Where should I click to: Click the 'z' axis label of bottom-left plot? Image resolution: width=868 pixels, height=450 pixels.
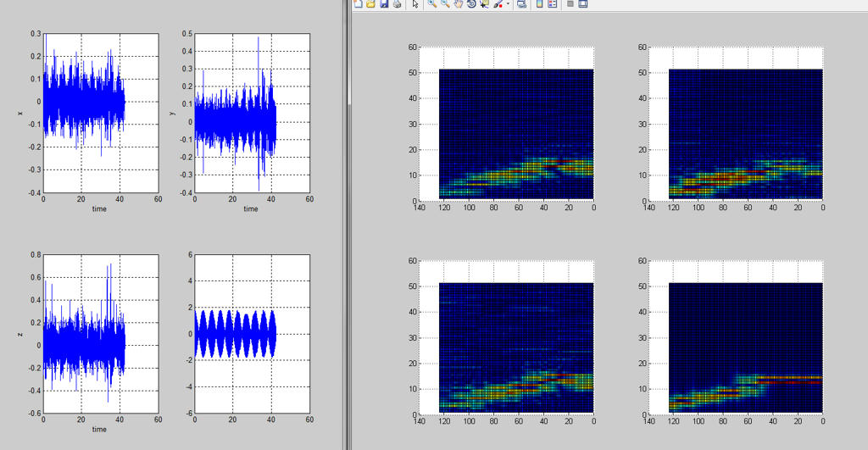20,334
